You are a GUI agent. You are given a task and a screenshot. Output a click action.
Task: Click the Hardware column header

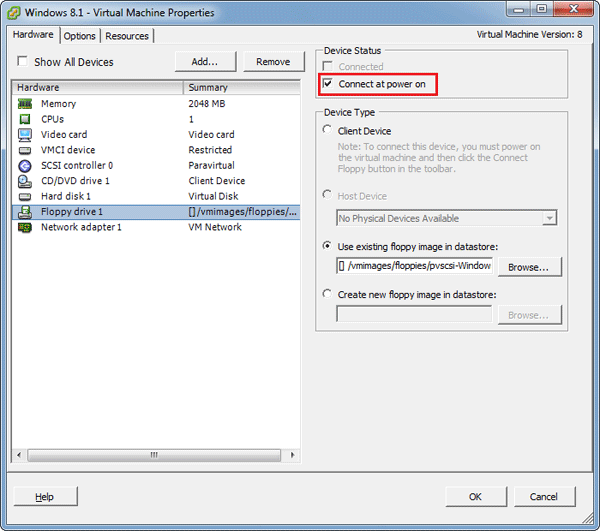tap(98, 88)
